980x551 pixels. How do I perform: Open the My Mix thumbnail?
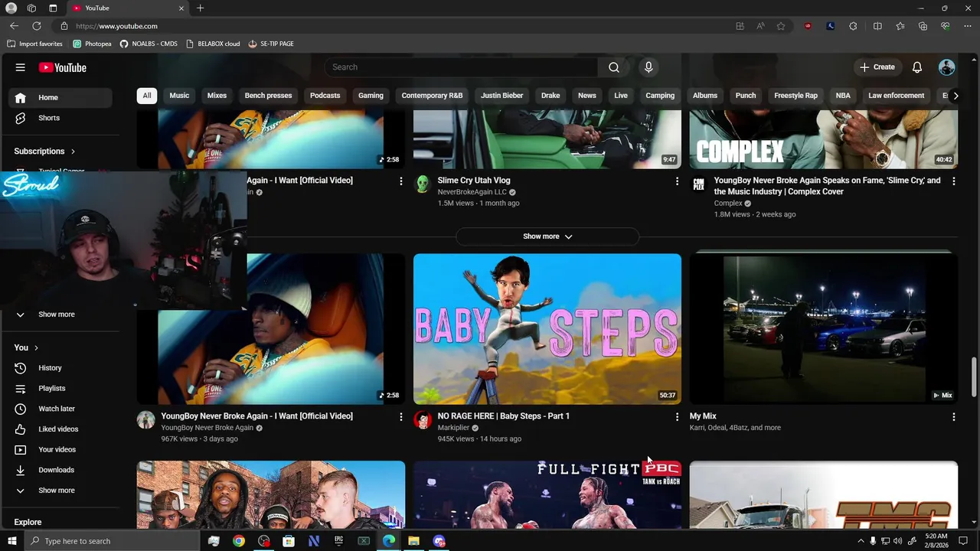tap(824, 329)
